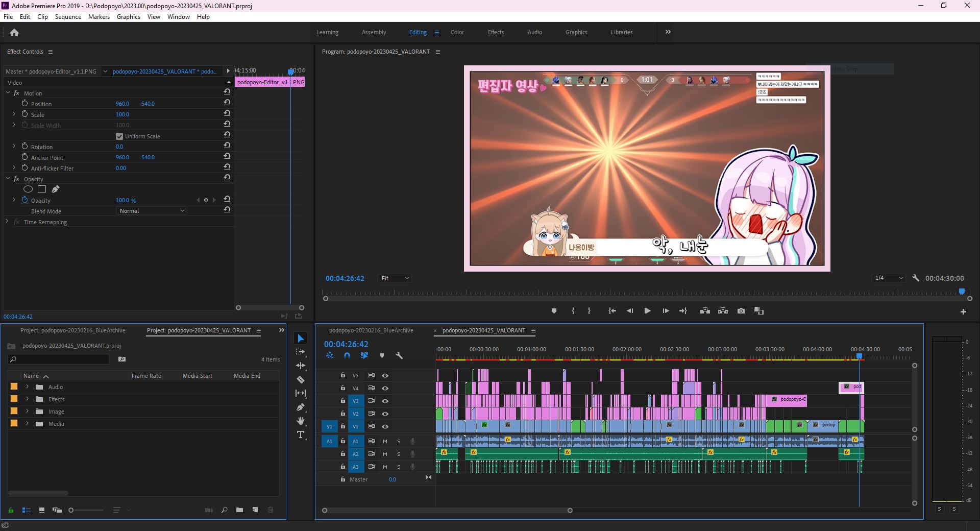
Task: Toggle Linked Selection in timeline
Action: (364, 355)
